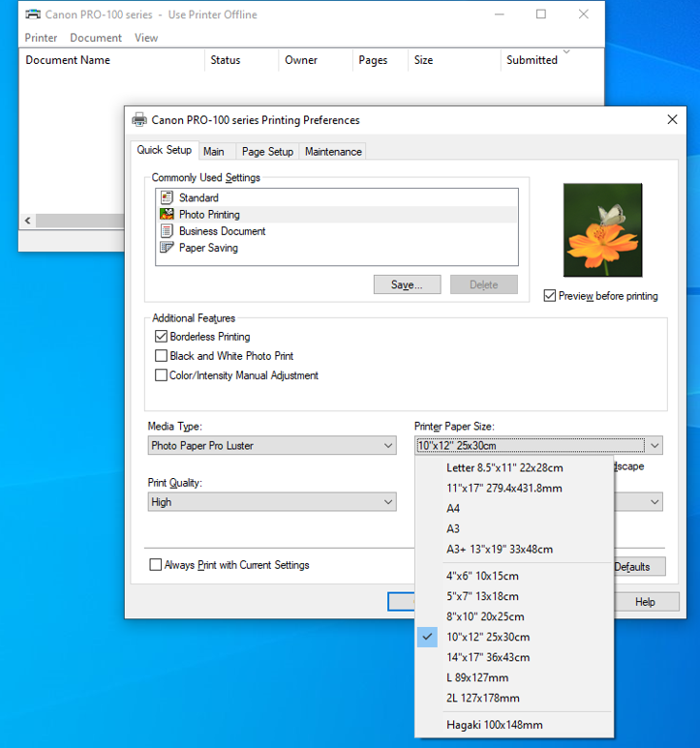The height and width of the screenshot is (748, 700).
Task: Open the Media Type dropdown
Action: click(272, 445)
